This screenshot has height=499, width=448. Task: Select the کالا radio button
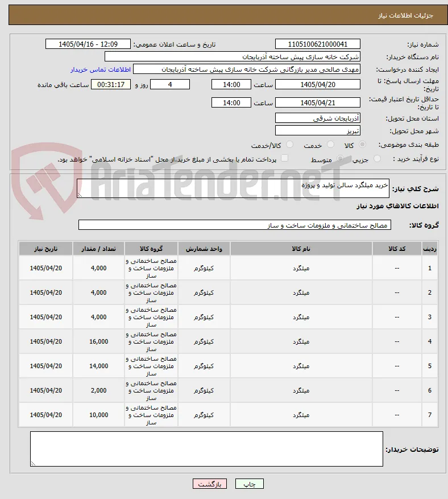tap(362, 145)
